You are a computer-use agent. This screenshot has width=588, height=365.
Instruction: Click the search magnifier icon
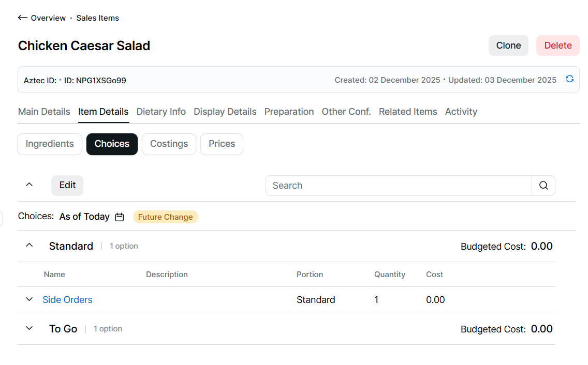tap(543, 186)
